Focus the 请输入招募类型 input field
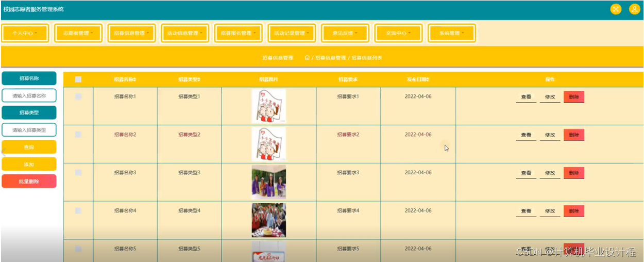644x262 pixels. [x=29, y=130]
